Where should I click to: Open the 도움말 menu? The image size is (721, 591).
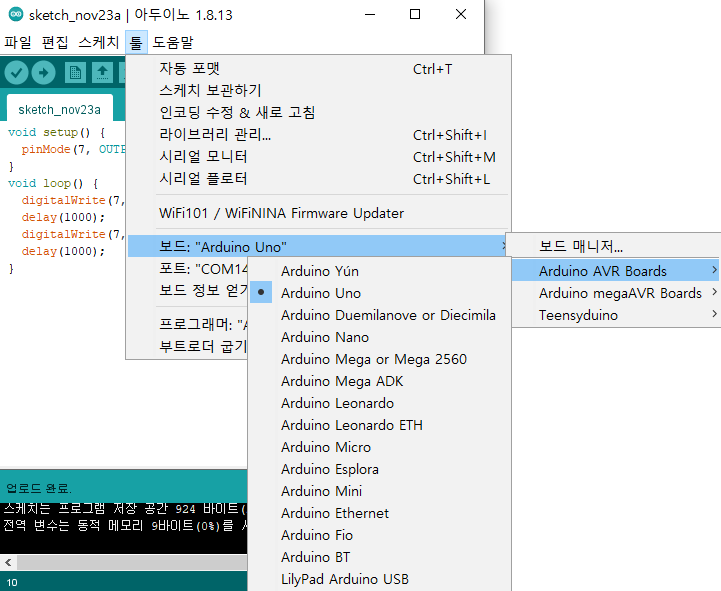(173, 42)
